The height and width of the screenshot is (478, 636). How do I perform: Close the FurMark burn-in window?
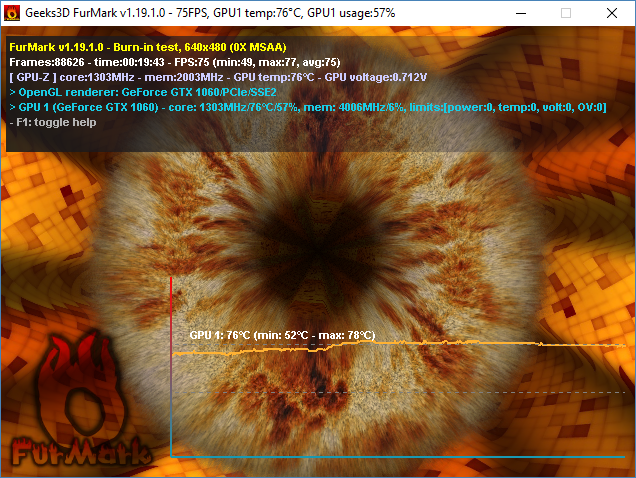tap(612, 13)
